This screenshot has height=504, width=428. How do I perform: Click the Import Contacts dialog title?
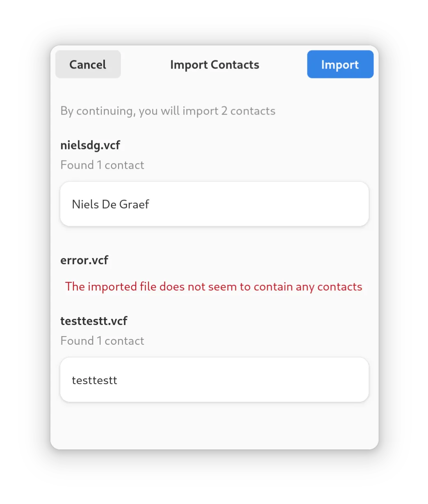[214, 65]
